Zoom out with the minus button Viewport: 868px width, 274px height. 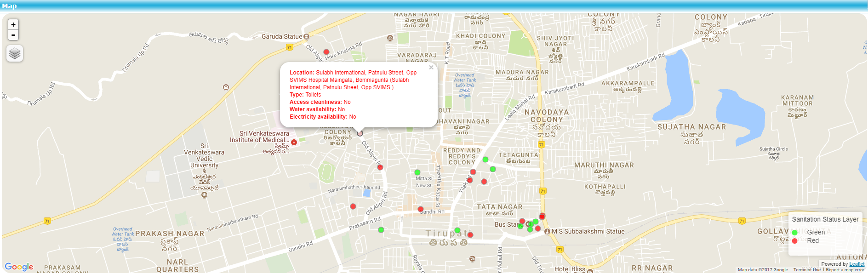click(13, 35)
